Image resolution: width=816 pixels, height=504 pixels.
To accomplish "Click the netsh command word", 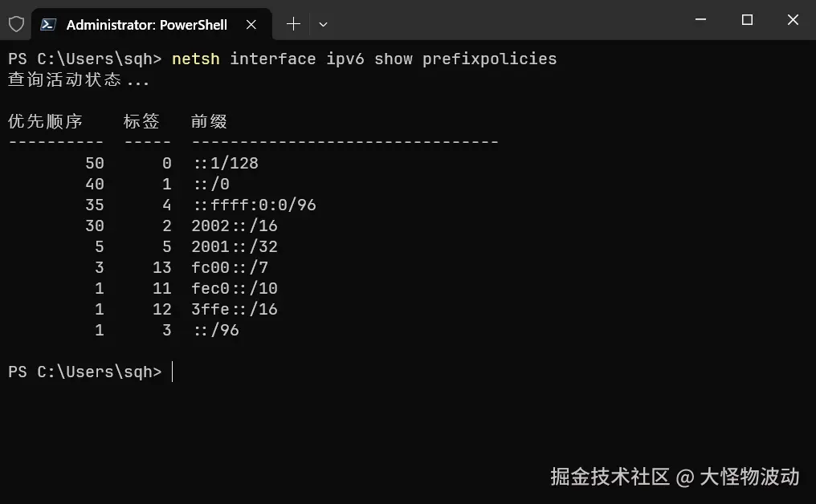I will (195, 59).
